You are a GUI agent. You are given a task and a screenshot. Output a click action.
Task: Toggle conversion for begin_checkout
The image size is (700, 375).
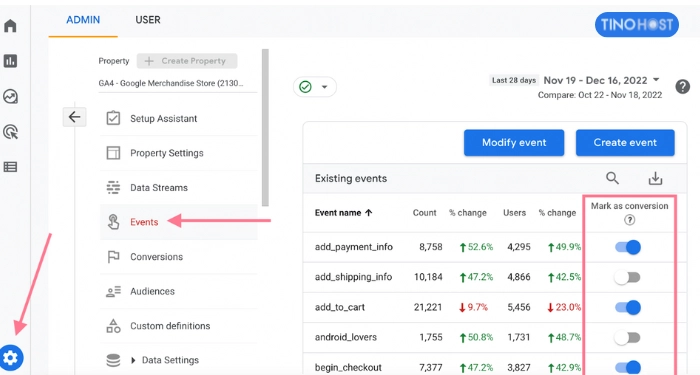(628, 367)
